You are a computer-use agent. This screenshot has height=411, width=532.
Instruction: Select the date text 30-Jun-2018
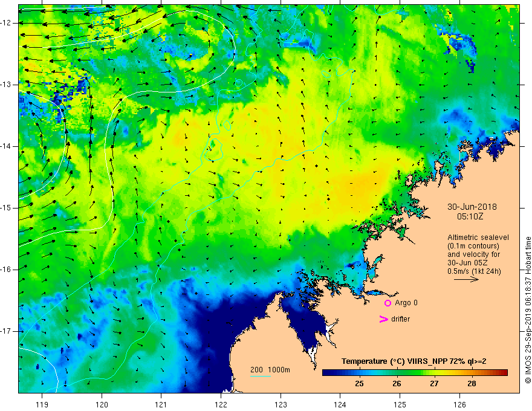pos(472,207)
